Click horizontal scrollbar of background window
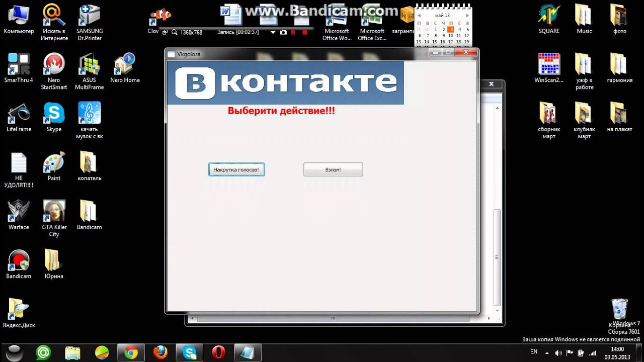 pyautogui.click(x=333, y=318)
